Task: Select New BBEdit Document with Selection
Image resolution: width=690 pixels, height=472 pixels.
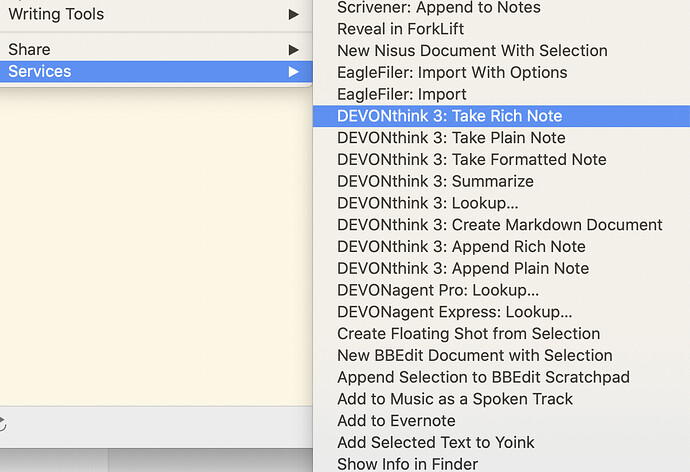Action: click(x=501, y=355)
